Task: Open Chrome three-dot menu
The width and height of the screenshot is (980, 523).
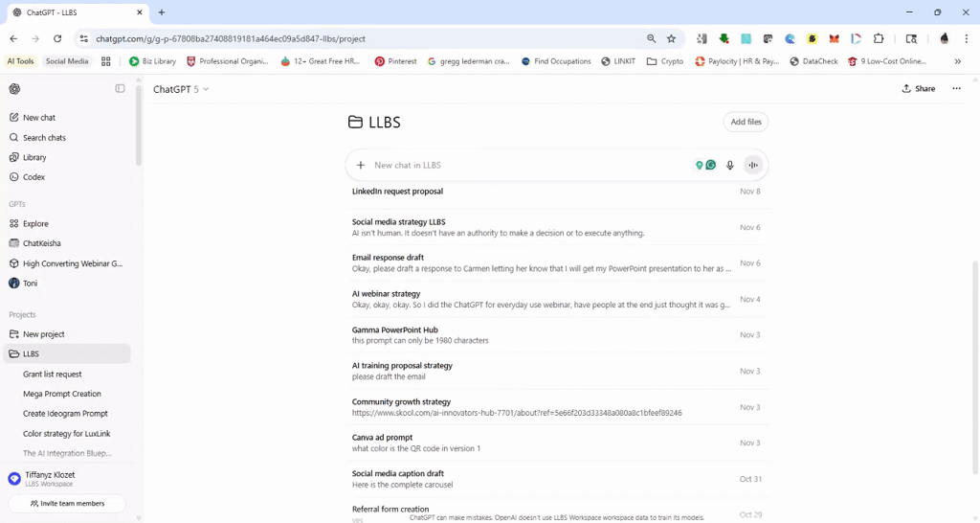Action: [x=966, y=38]
